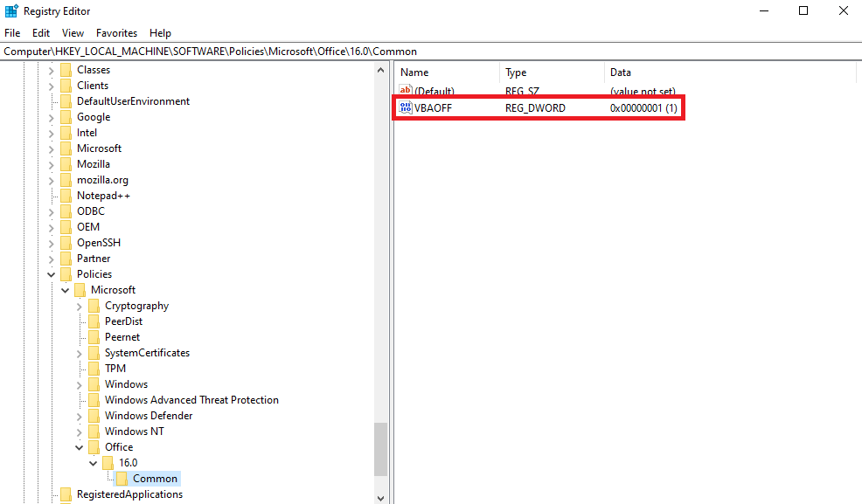
Task: Select the VBAOFF value name
Action: (x=434, y=108)
